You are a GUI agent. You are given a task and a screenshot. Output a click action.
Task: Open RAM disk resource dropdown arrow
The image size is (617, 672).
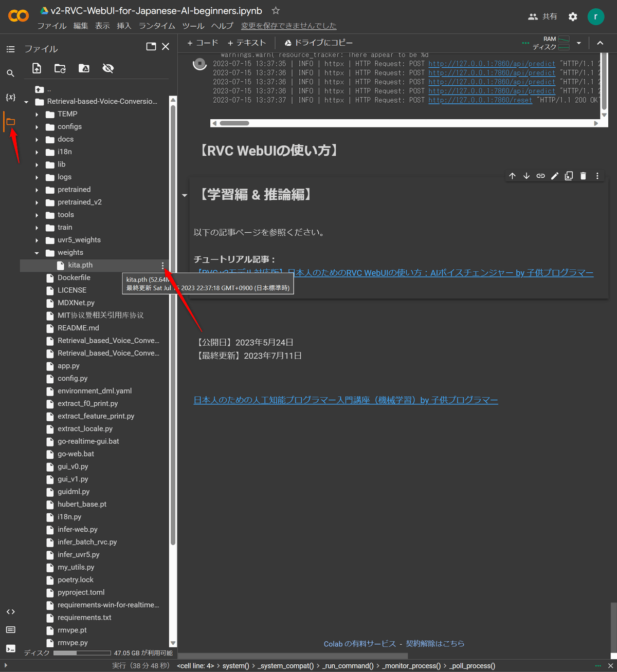579,43
